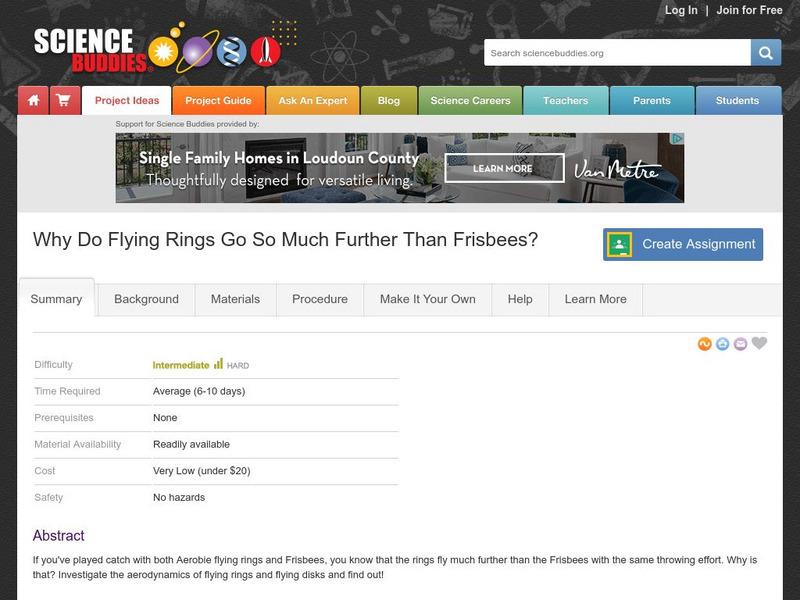Click the orange share icon

coord(705,344)
